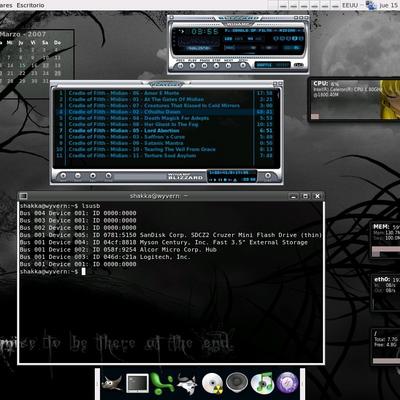Select playlist track 11 Tortured Soul Asylum
Screen dimensions: 400x400
165,156
